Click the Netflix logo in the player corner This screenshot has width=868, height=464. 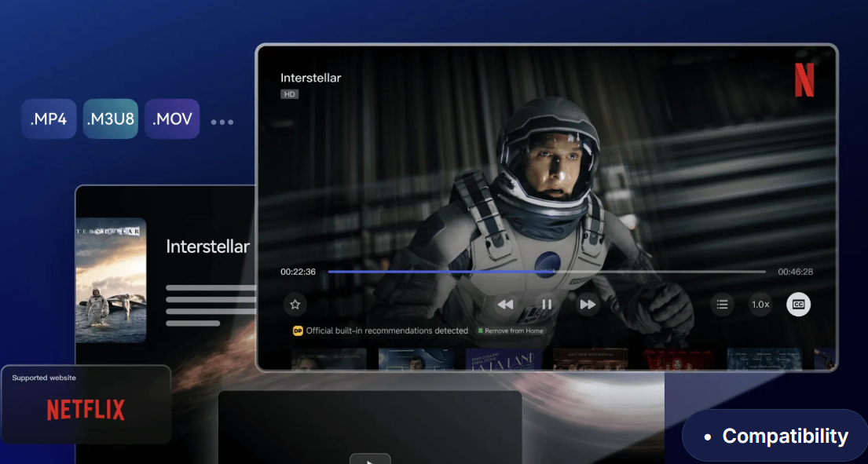[x=804, y=79]
